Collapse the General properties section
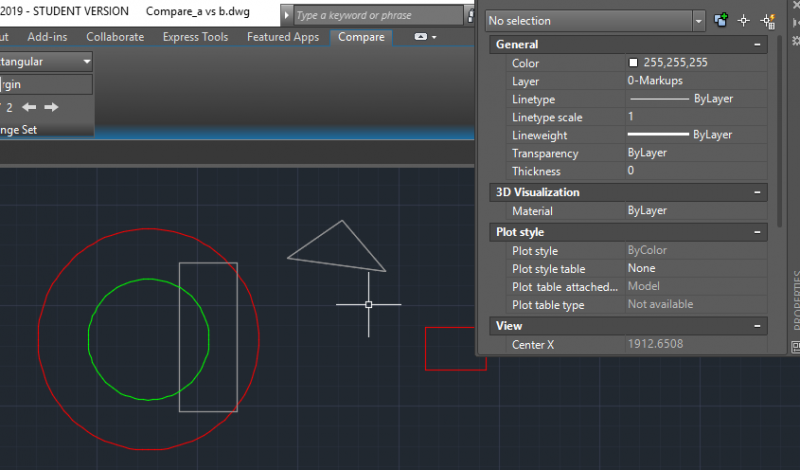The width and height of the screenshot is (800, 470). click(x=759, y=44)
